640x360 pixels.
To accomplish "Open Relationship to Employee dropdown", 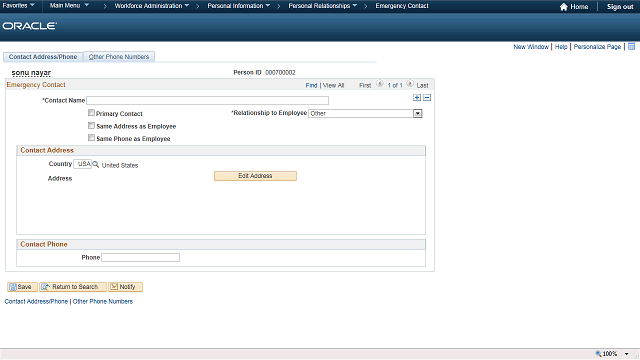I will click(417, 113).
